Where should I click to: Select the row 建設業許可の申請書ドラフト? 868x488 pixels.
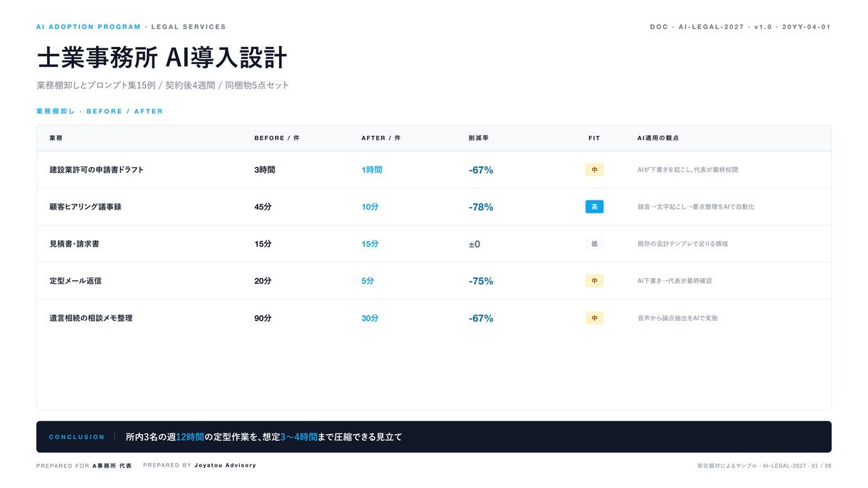434,170
